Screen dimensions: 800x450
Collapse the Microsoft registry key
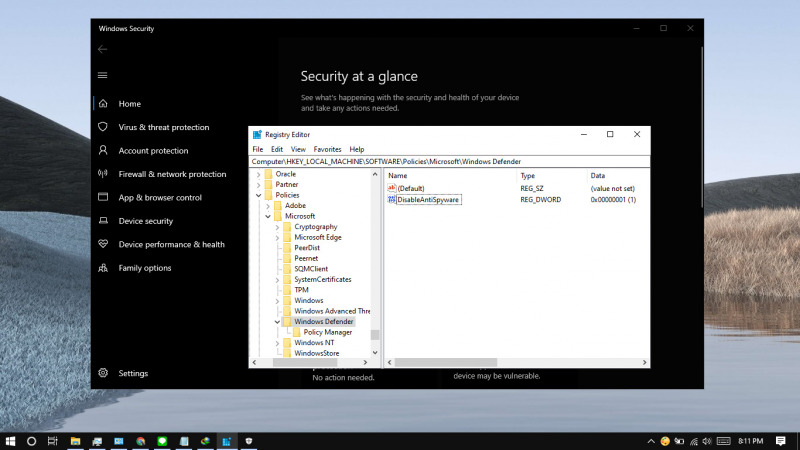pyautogui.click(x=268, y=216)
